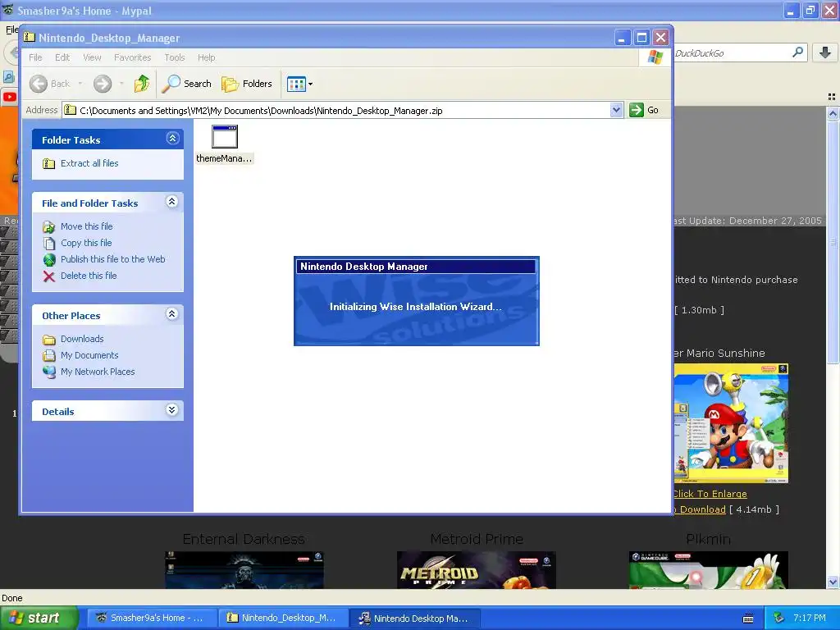Open the Views dropdown button
The image size is (840, 630).
tap(299, 84)
